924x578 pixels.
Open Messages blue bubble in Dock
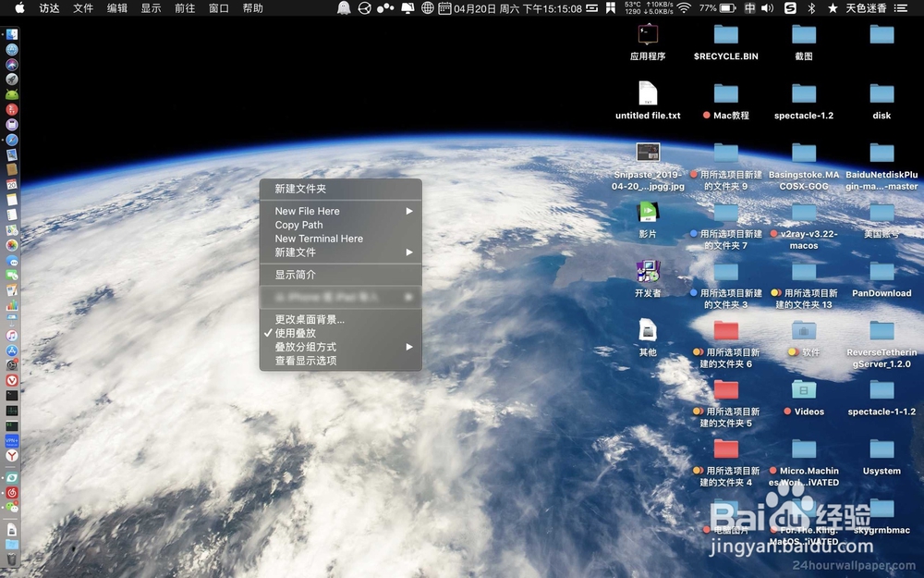click(x=12, y=260)
